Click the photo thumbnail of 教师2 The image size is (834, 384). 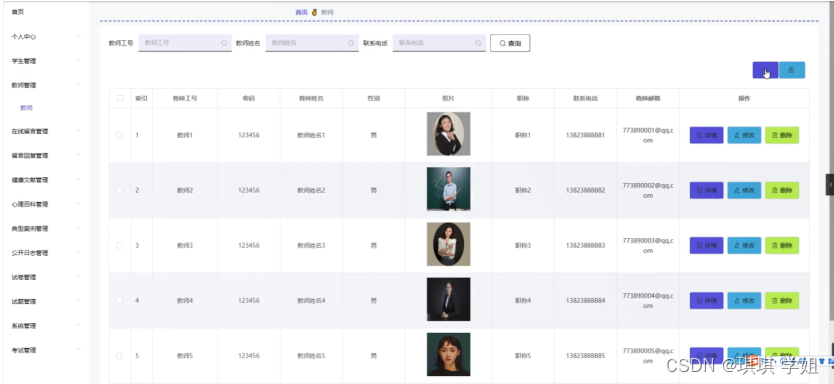coord(448,189)
